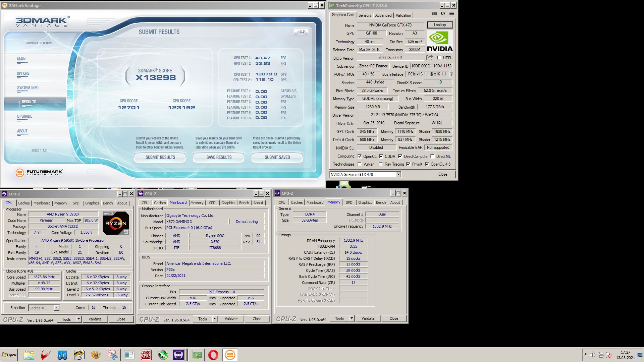Screen dimensions: 644x362
Task: Toggle the PhysX checkbox
Action: pos(408,164)
